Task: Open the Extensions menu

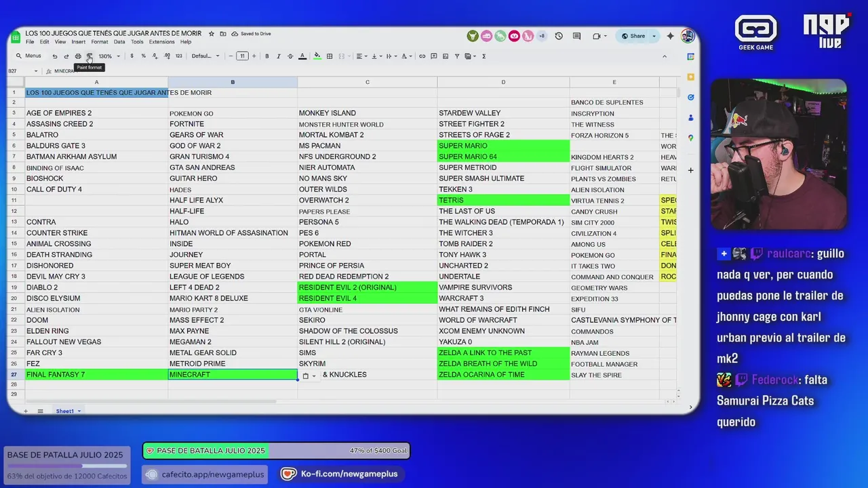Action: point(162,42)
